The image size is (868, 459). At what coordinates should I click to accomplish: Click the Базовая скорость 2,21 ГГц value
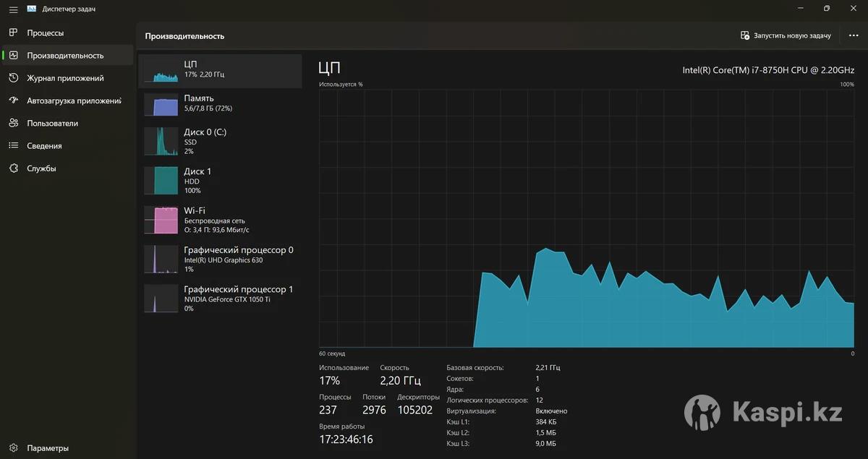(548, 368)
